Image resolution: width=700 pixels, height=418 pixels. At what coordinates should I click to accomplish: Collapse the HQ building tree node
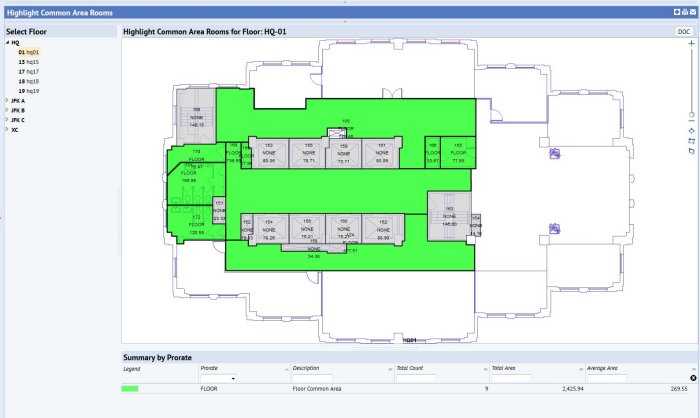[x=7, y=43]
